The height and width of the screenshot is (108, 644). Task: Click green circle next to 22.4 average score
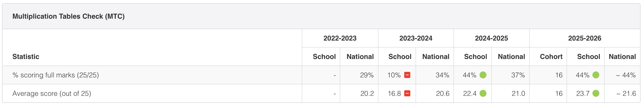[483, 93]
